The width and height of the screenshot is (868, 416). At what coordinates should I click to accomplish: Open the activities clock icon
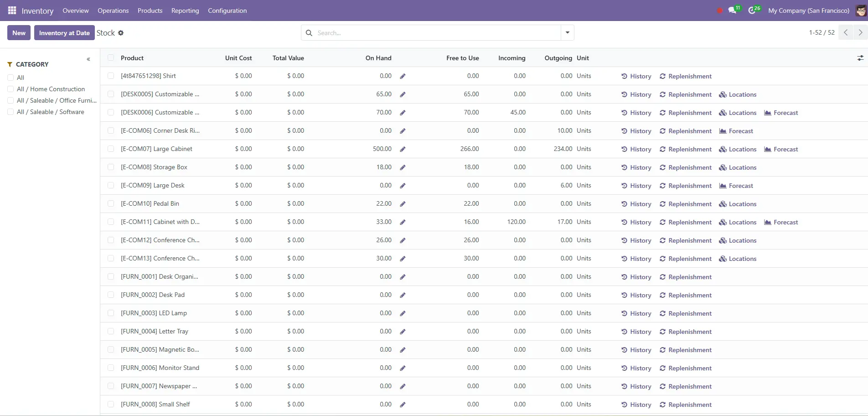(x=752, y=10)
